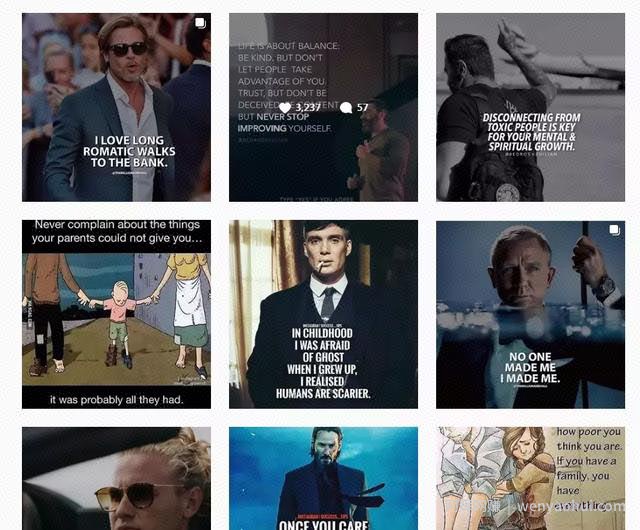The height and width of the screenshot is (530, 640).
Task: Click the comment bubble icon showing 57
Action: pyautogui.click(x=346, y=108)
